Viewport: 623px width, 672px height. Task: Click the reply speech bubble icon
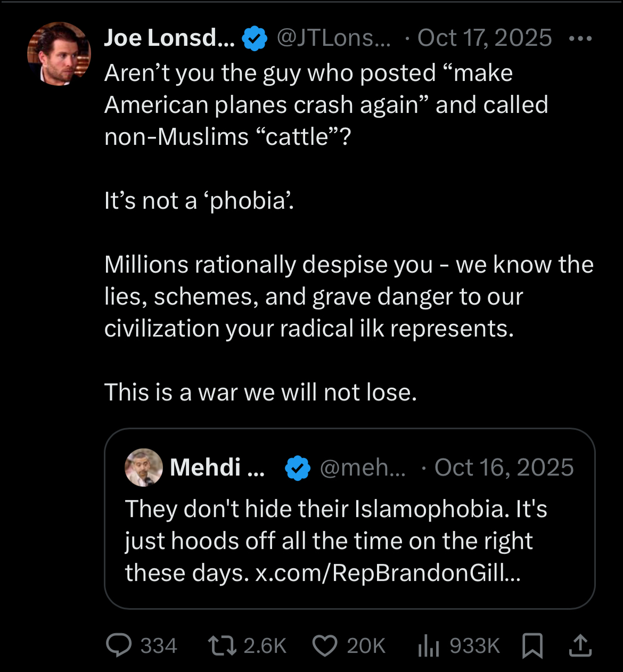119,645
